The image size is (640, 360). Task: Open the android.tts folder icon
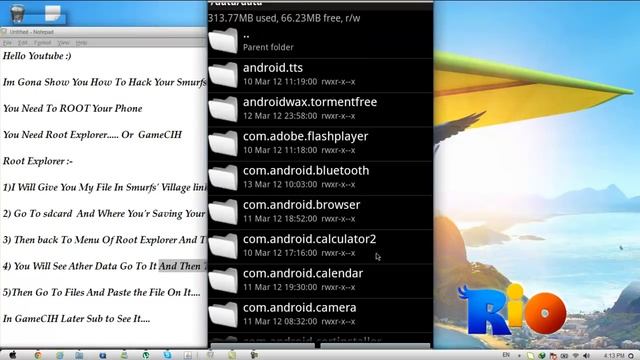(x=223, y=75)
